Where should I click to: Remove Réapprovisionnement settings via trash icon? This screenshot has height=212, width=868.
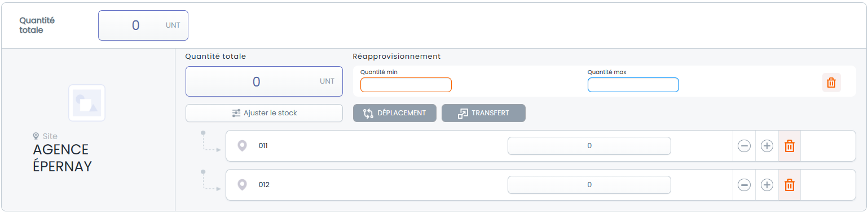click(831, 83)
